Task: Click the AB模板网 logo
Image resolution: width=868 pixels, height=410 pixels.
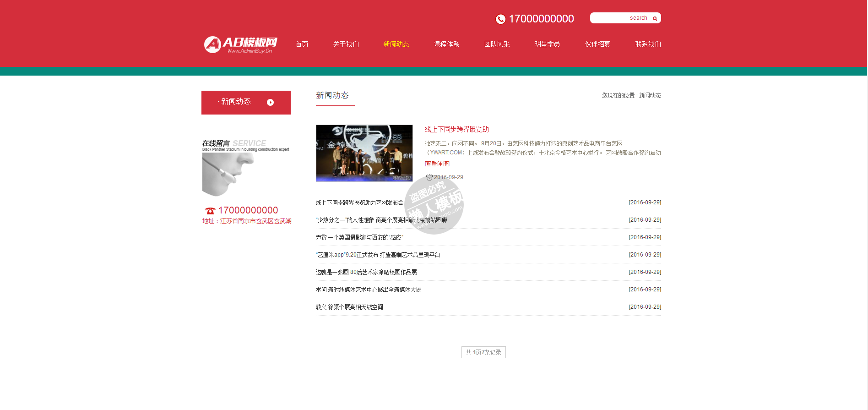Action: coord(240,44)
